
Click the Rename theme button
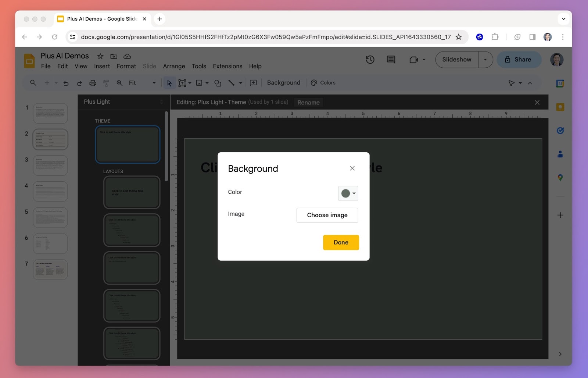308,103
